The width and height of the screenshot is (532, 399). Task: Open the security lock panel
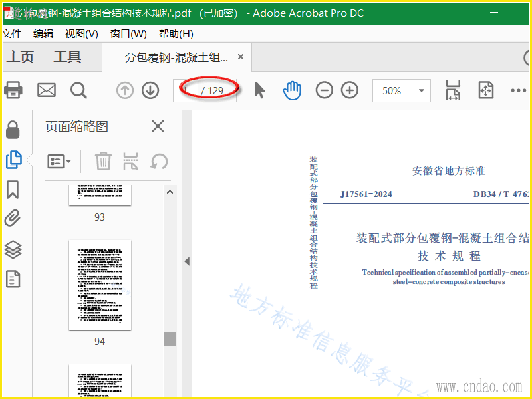pos(13,130)
